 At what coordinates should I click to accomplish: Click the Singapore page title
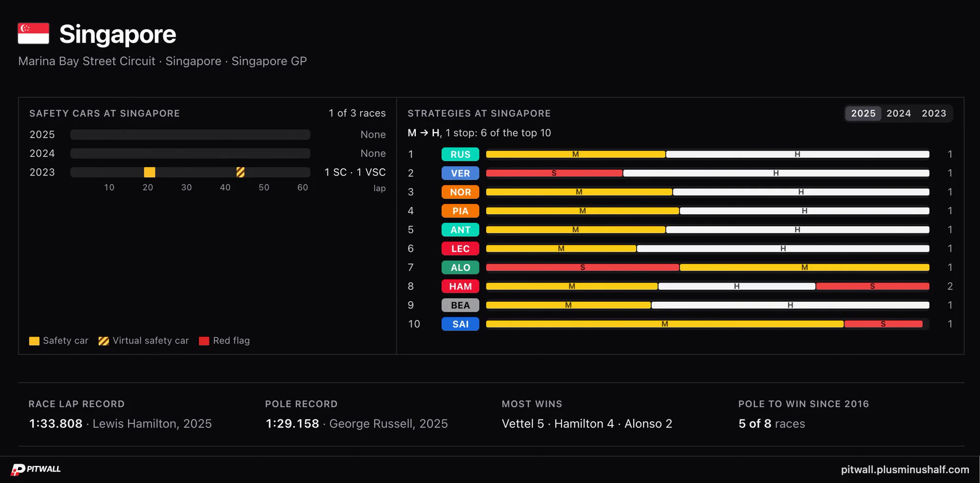pyautogui.click(x=118, y=34)
